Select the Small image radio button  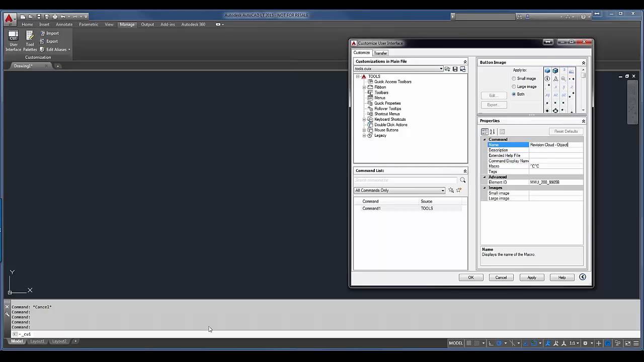coord(514,78)
